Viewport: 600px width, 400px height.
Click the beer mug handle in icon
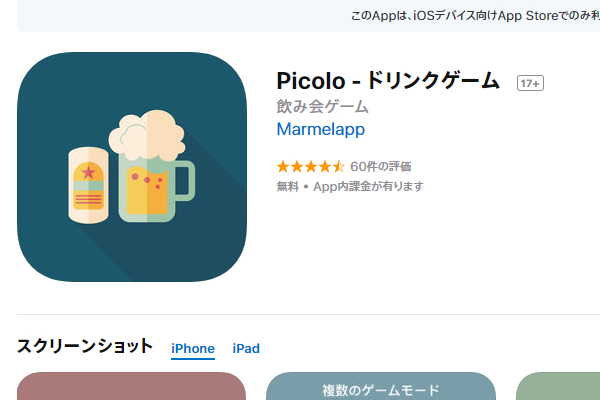(x=185, y=181)
